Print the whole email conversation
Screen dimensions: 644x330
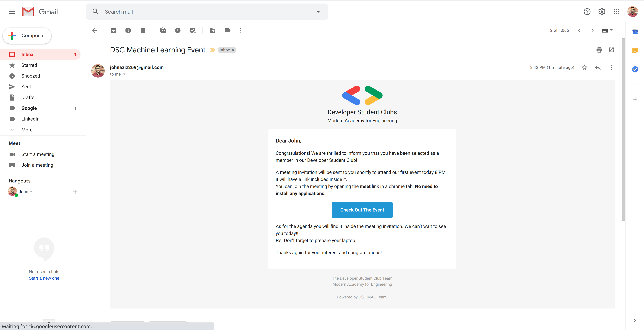(599, 50)
